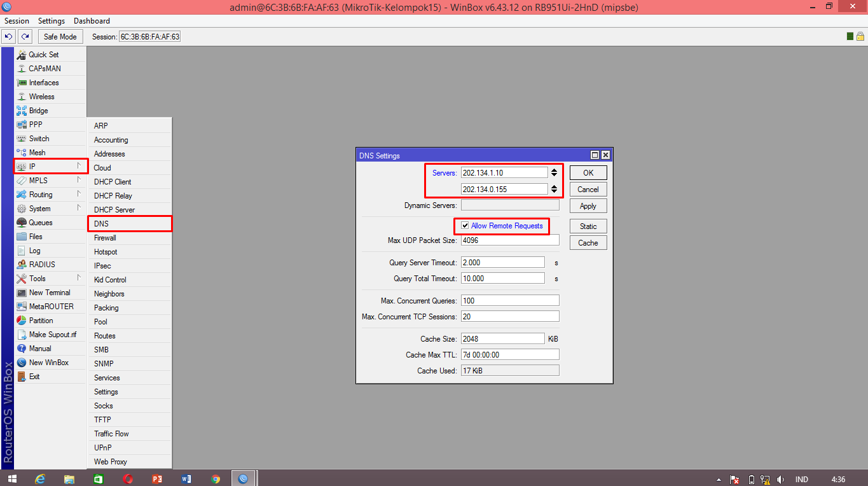The image size is (868, 486).
Task: Expand the Tools submenu
Action: coord(50,279)
